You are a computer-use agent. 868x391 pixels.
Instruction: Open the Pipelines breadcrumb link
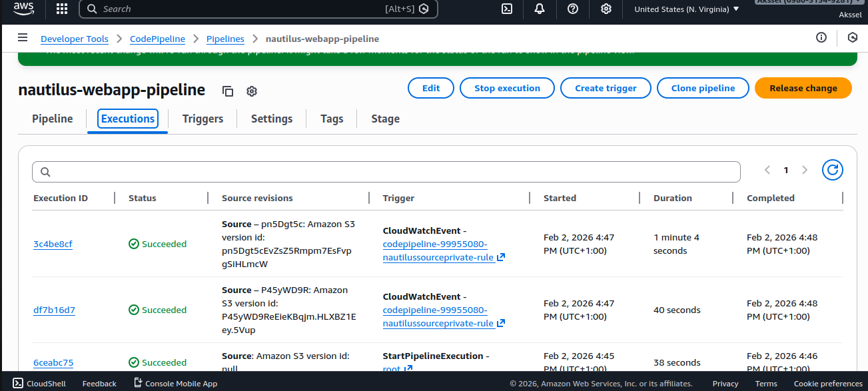point(225,39)
